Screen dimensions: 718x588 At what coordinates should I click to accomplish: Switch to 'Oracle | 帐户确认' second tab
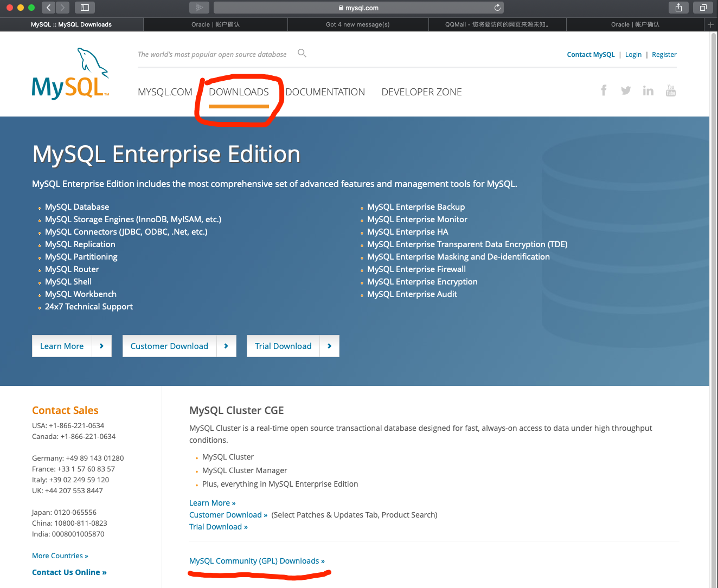point(215,24)
